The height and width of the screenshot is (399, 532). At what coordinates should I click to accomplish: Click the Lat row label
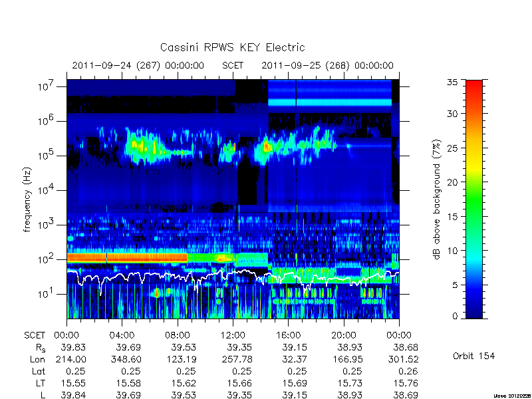point(39,371)
